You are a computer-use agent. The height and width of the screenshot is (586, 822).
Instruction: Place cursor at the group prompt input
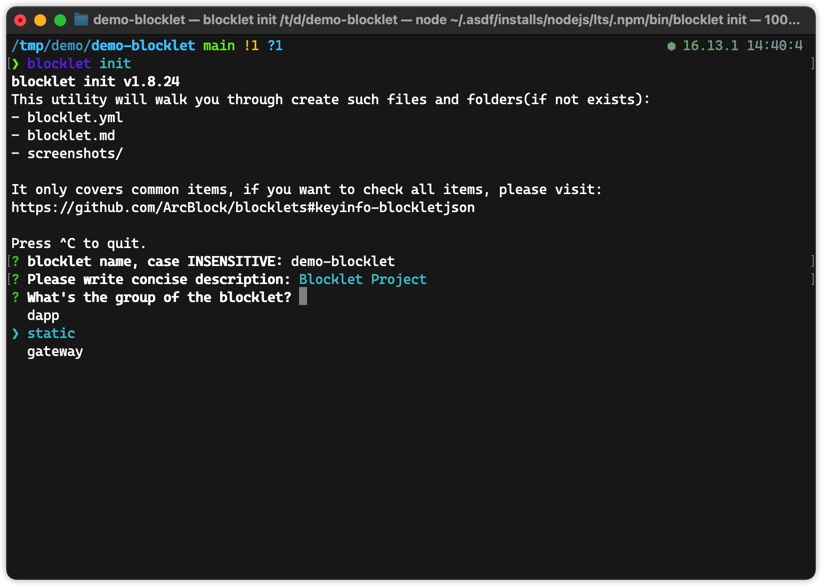[303, 298]
